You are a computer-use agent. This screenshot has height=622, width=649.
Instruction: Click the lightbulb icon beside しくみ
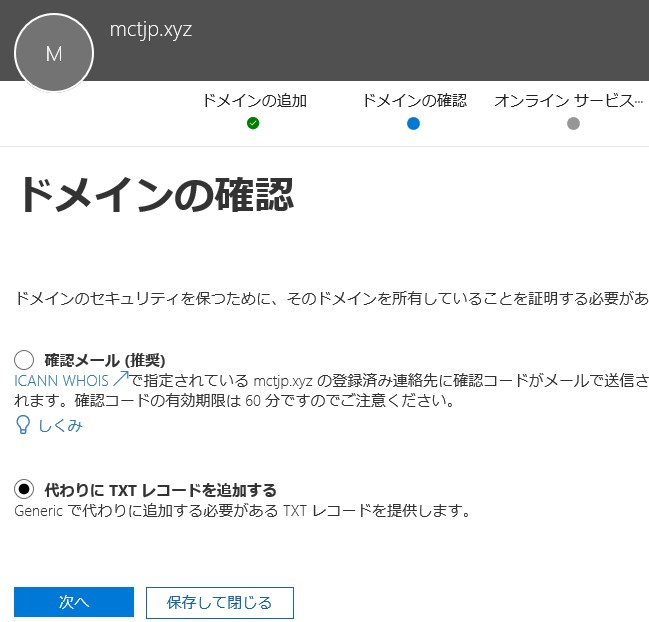coord(23,425)
